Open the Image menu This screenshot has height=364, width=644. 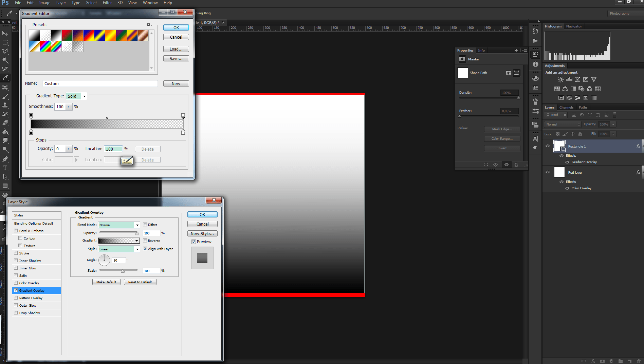[x=44, y=3]
